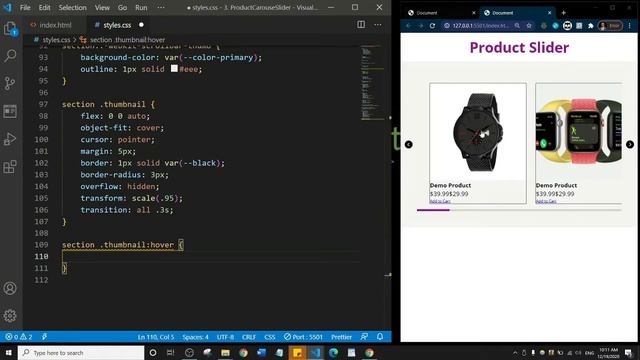Click the purple slider scrollbar thumb
The height and width of the screenshot is (360, 640).
click(x=433, y=210)
